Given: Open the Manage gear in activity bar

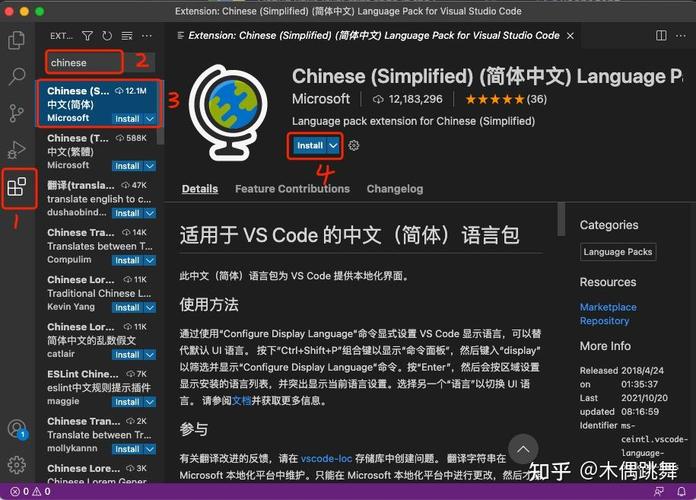Looking at the screenshot, I should tap(17, 464).
